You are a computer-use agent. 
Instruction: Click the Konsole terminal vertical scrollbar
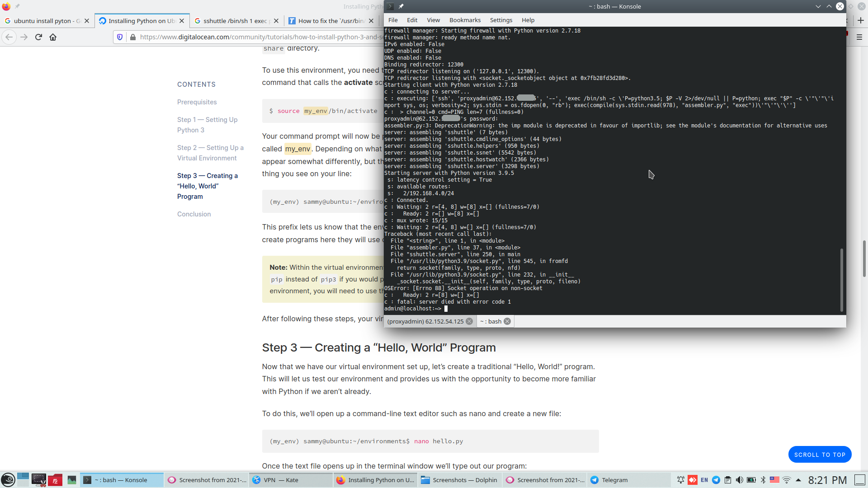(841, 280)
